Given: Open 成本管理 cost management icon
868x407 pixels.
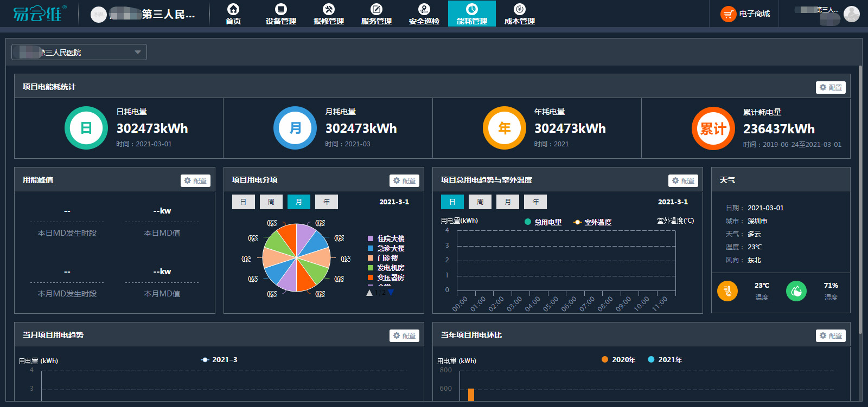Looking at the screenshot, I should pos(520,9).
